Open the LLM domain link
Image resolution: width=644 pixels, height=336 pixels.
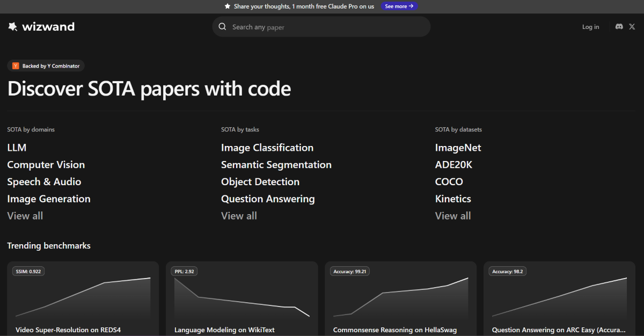(x=17, y=148)
